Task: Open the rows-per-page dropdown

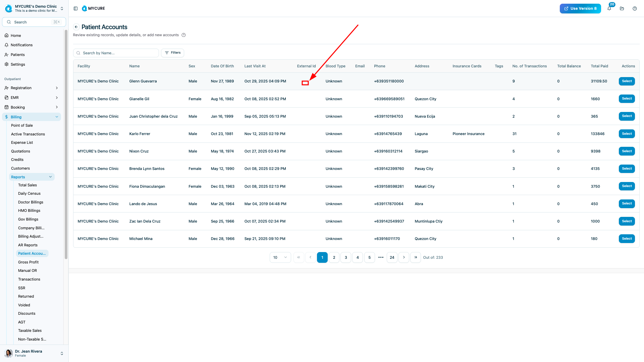Action: coord(280,257)
